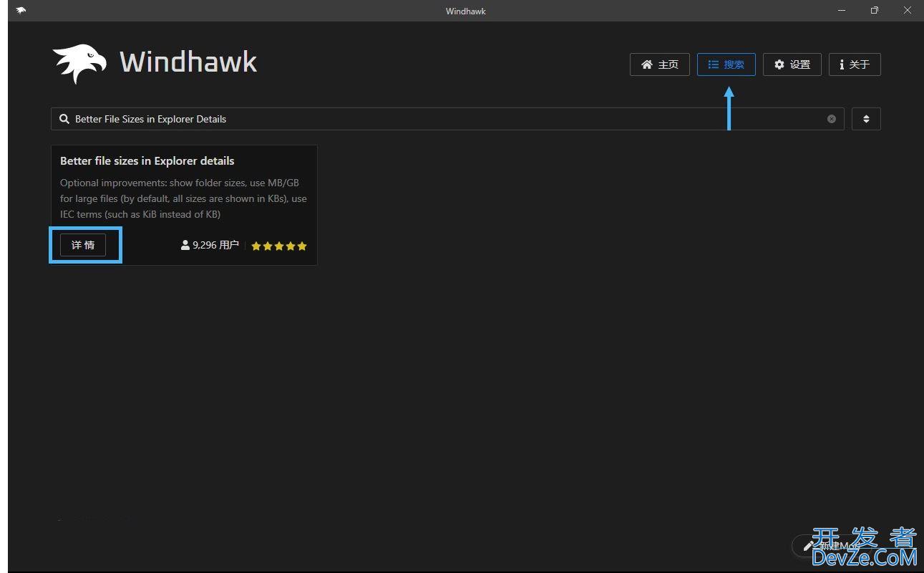Maximize the Windhawk window
The height and width of the screenshot is (573, 924).
[x=875, y=11]
